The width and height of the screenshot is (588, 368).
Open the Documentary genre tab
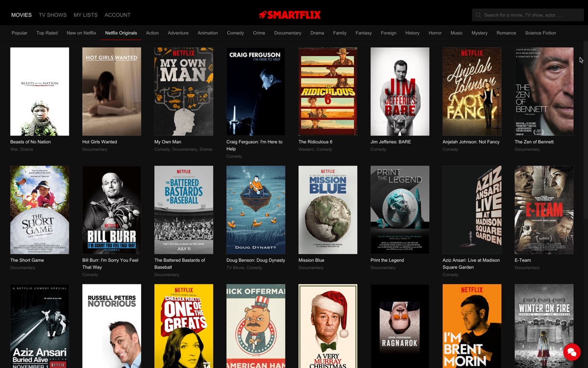(288, 33)
